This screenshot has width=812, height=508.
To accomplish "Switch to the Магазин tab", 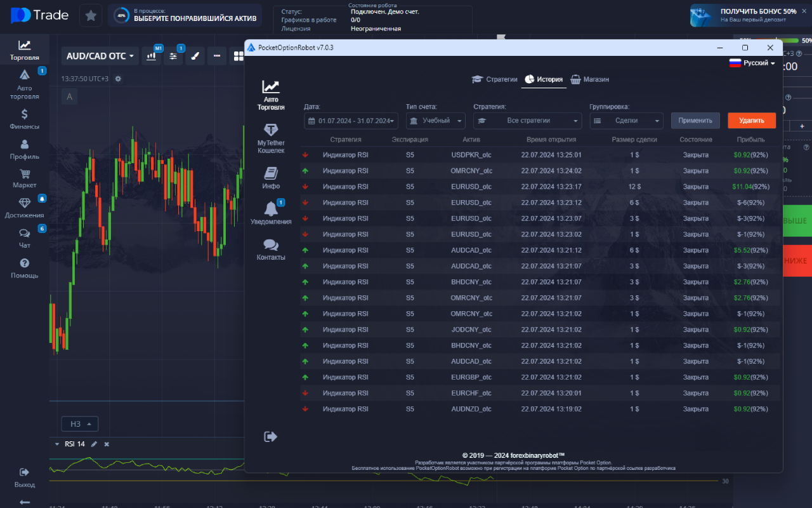I will coord(589,79).
